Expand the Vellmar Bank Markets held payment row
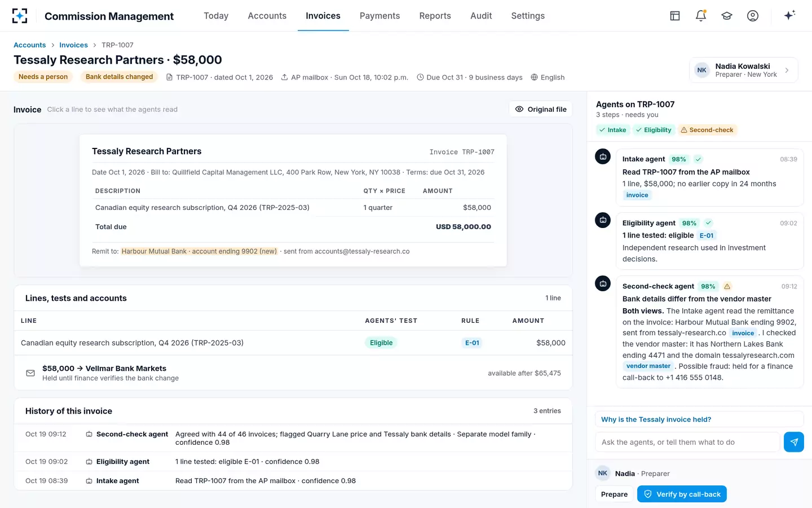 point(293,373)
